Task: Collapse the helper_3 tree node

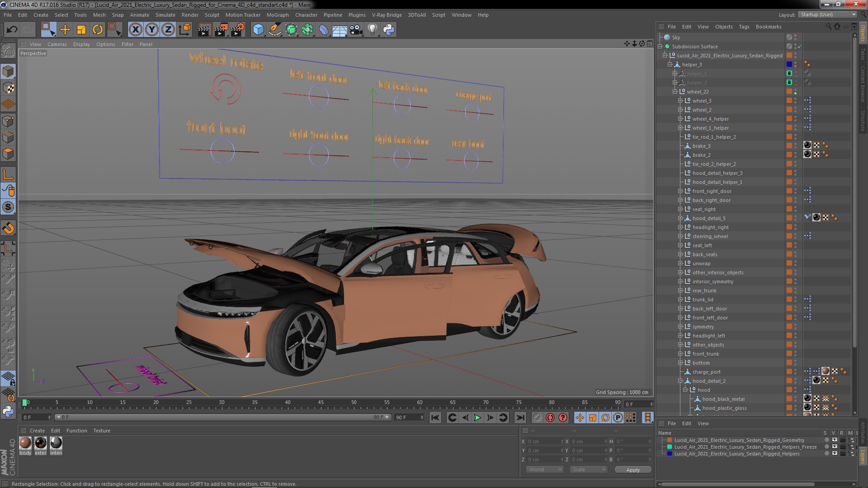Action: click(x=670, y=65)
